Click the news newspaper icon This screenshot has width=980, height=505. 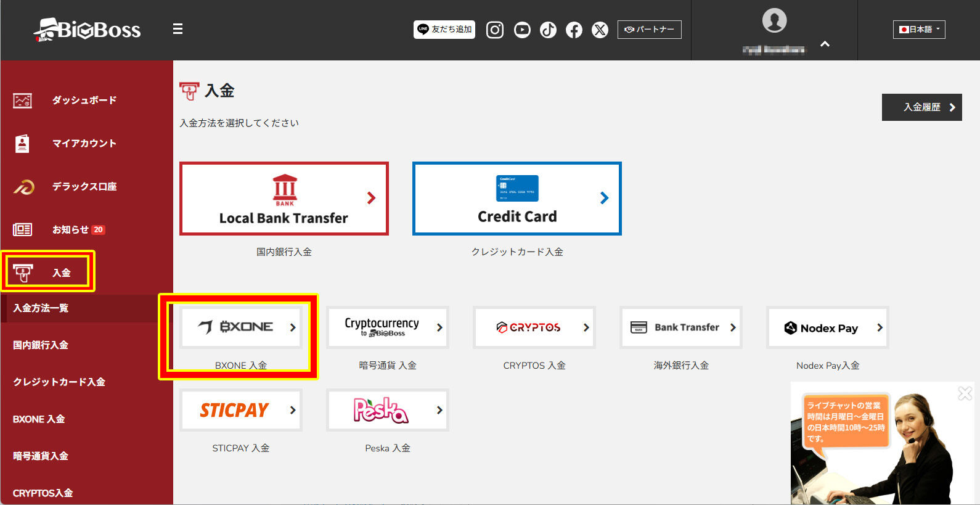pyautogui.click(x=23, y=230)
